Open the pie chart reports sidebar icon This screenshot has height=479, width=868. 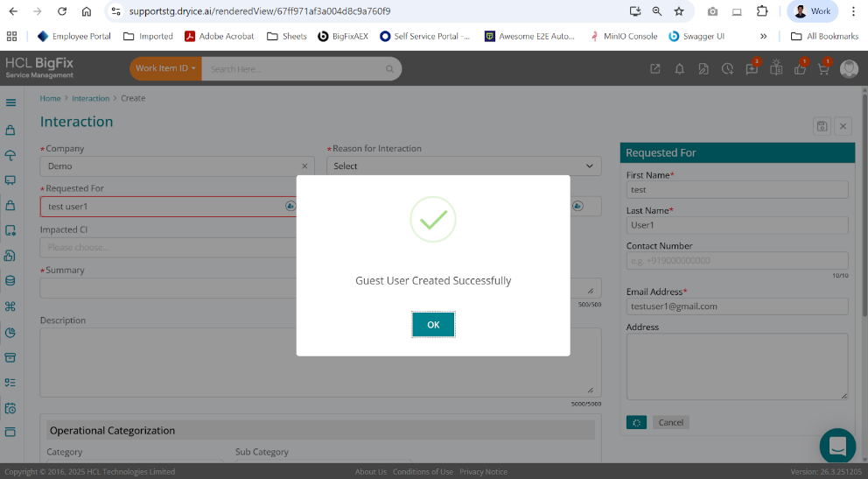(10, 332)
